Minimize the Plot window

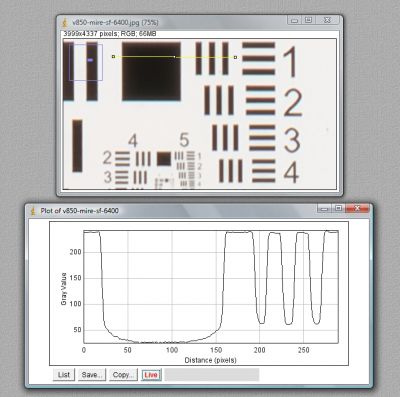pos(324,209)
